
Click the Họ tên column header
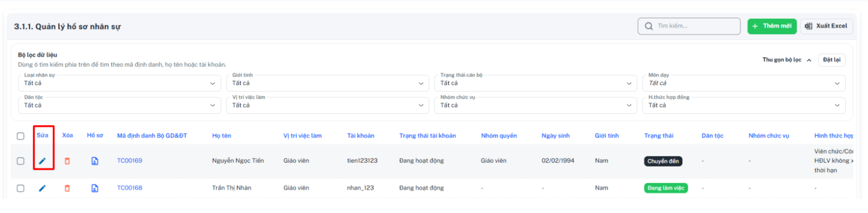[222, 136]
